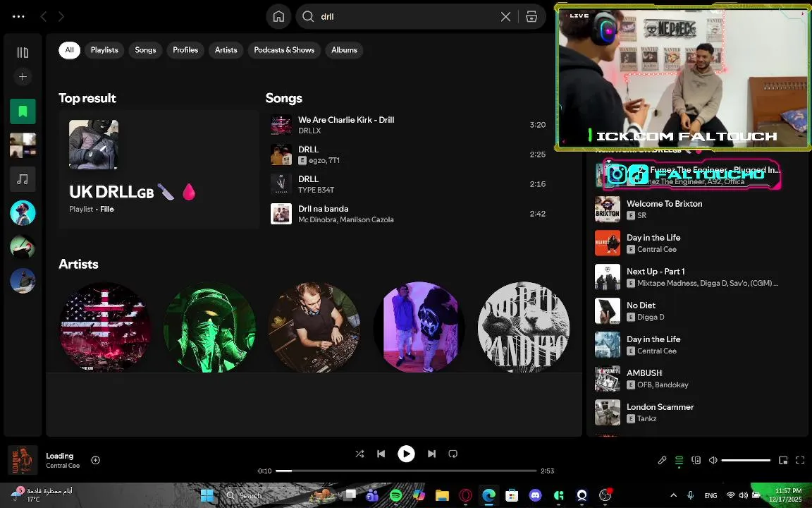Image resolution: width=812 pixels, height=508 pixels.
Task: Play Welcome To Brixton in queue
Action: [699, 210]
